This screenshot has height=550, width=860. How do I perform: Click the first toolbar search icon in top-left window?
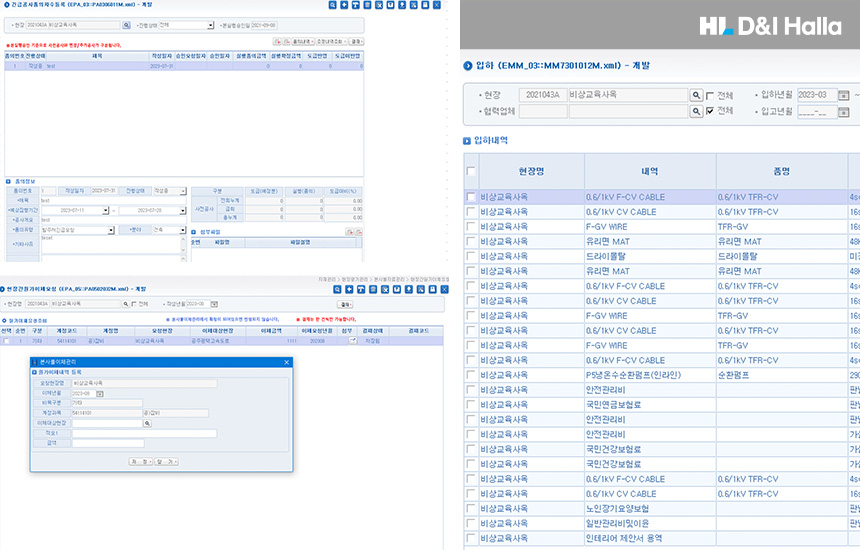332,5
